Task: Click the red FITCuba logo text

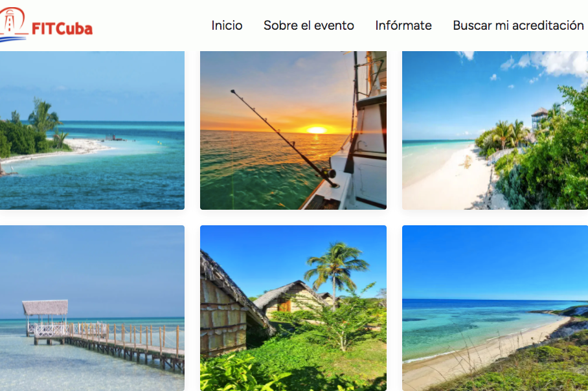Action: 62,29
